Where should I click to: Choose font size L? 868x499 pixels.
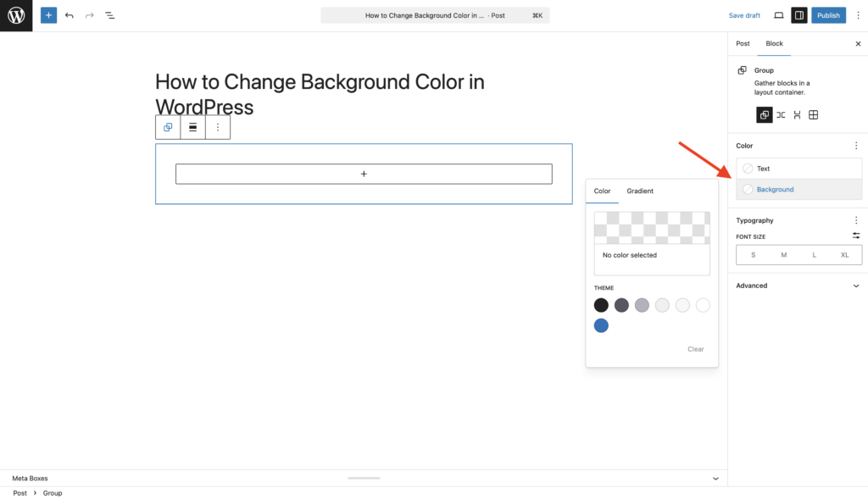click(814, 255)
